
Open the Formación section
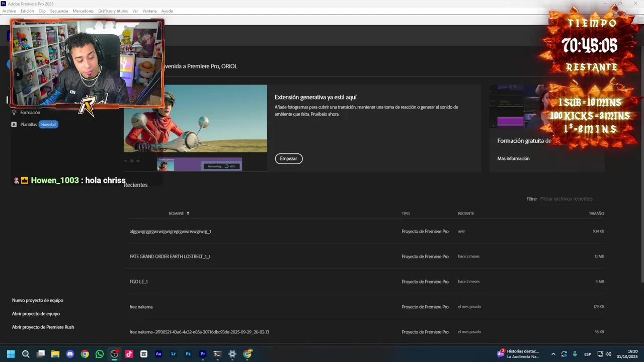click(30, 112)
